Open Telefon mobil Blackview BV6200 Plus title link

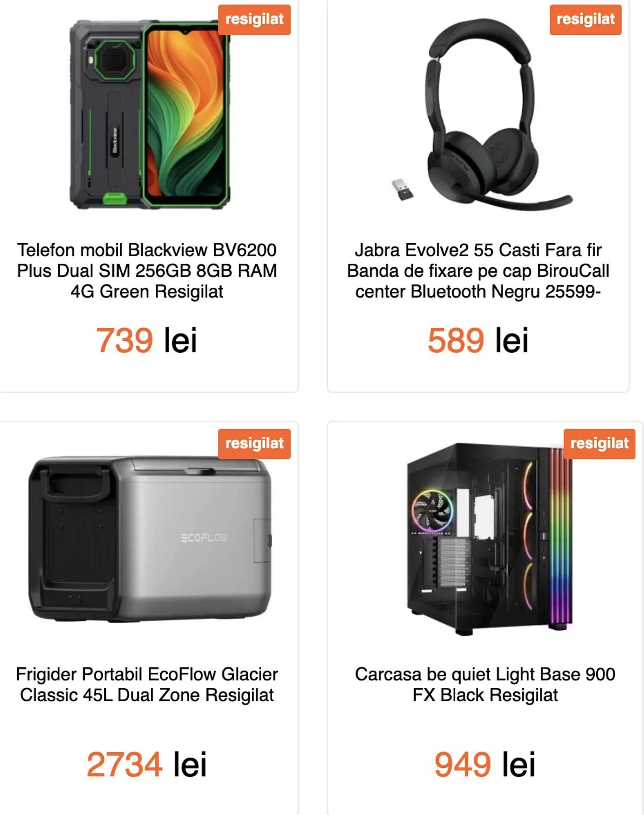[147, 271]
